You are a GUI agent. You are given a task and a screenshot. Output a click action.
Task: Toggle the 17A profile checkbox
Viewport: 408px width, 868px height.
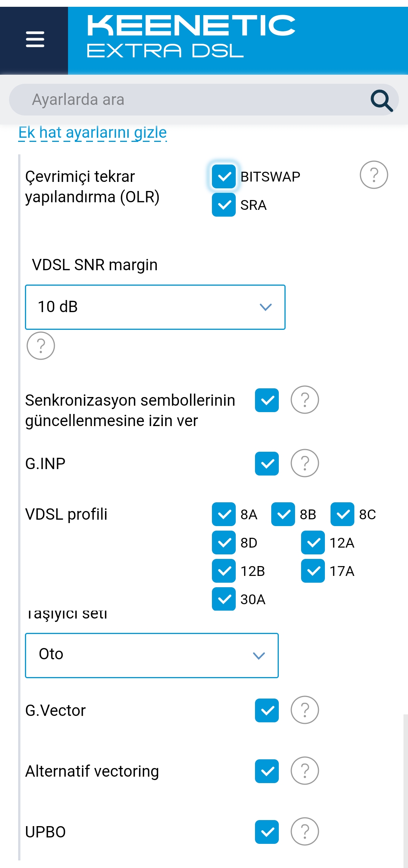(x=313, y=571)
